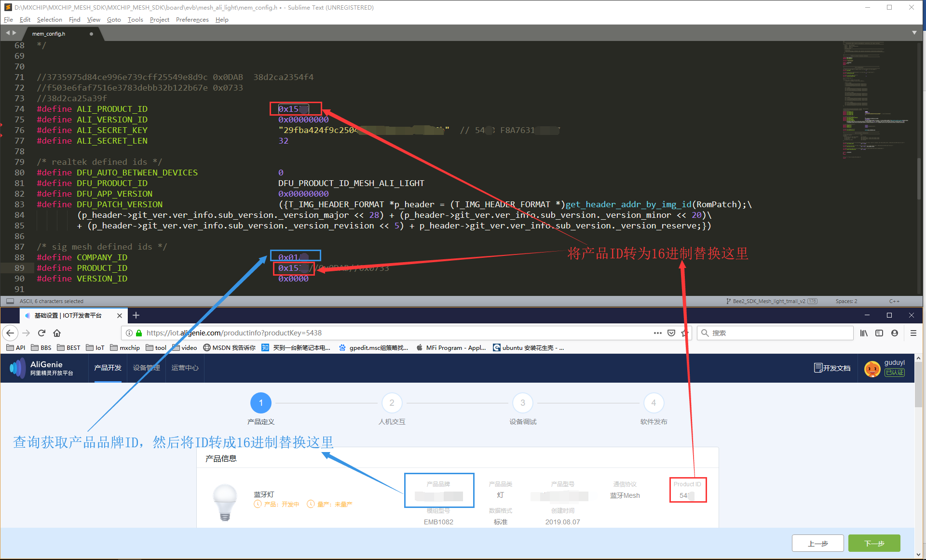Viewport: 926px width, 560px height.
Task: Toggle the Firefox sidebar view icon
Action: tap(879, 333)
